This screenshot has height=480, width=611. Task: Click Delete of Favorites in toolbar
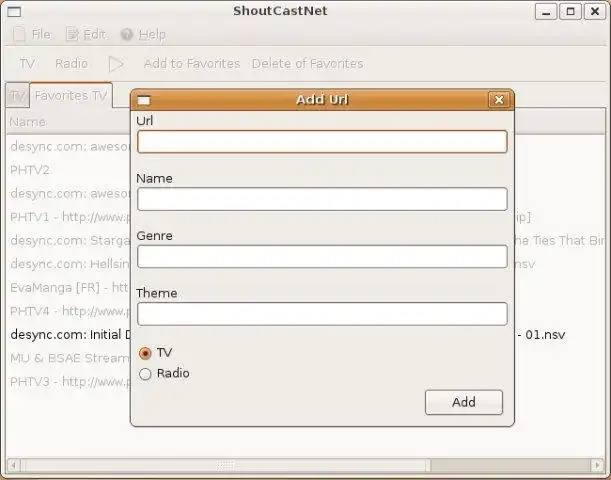pos(307,64)
